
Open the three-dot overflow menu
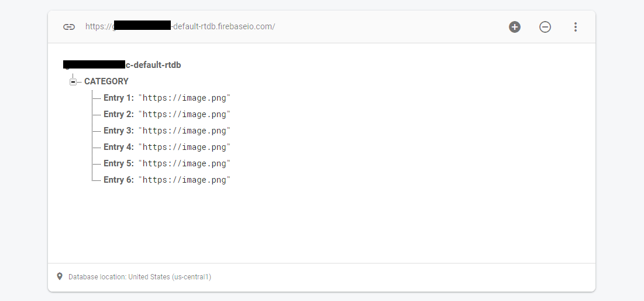[576, 27]
